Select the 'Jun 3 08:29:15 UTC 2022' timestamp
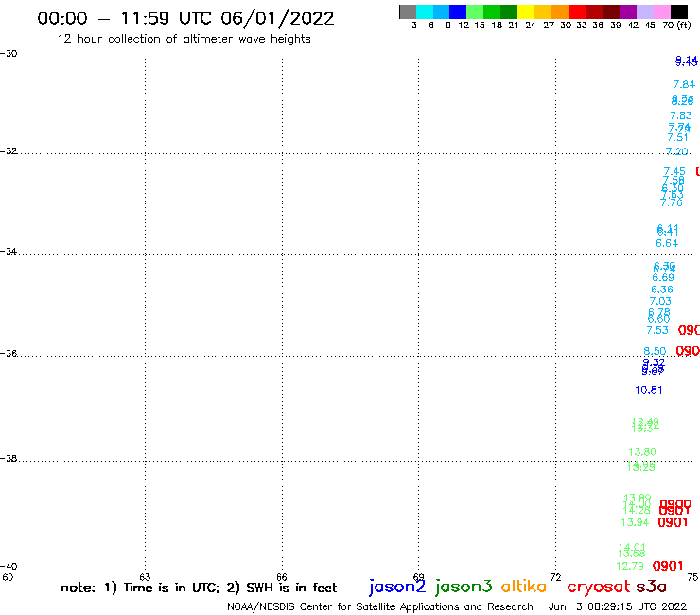This screenshot has width=700, height=615. click(x=618, y=606)
